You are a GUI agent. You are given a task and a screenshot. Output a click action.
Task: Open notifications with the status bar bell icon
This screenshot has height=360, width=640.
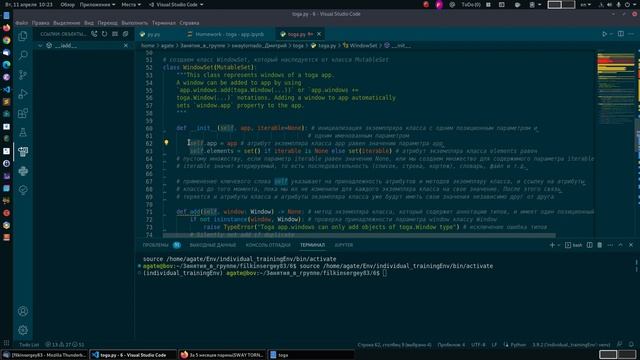[x=631, y=345]
